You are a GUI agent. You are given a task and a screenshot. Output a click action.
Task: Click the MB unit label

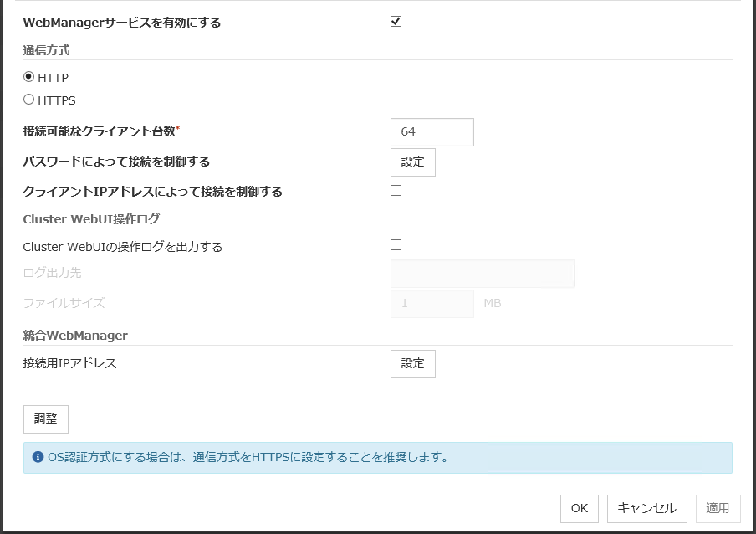pos(492,304)
